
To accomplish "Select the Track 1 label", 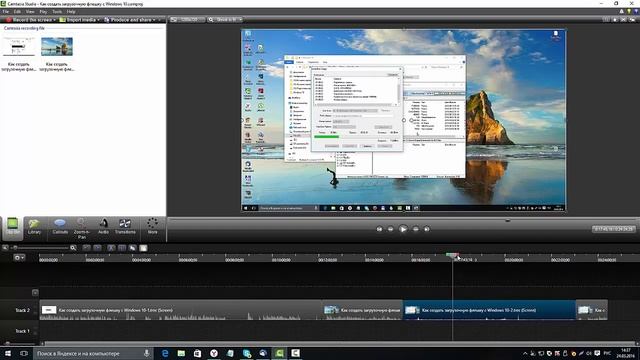I will pos(22,331).
